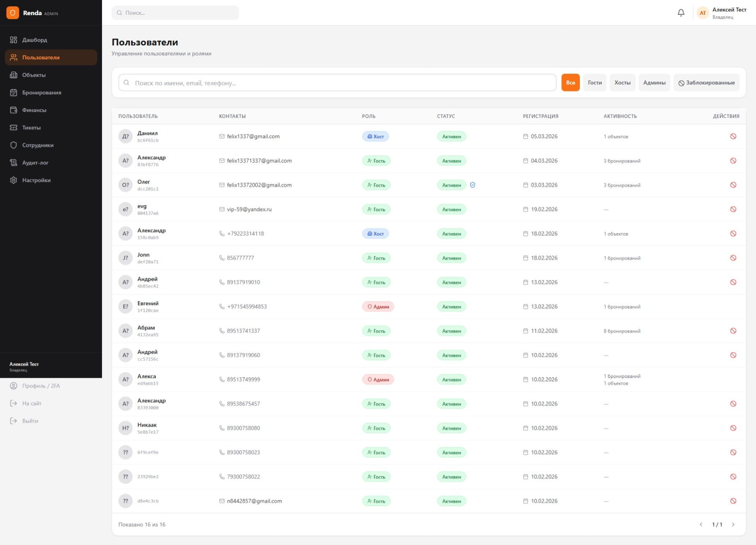
Task: Click the ban icon for Jonn
Action: click(x=733, y=258)
